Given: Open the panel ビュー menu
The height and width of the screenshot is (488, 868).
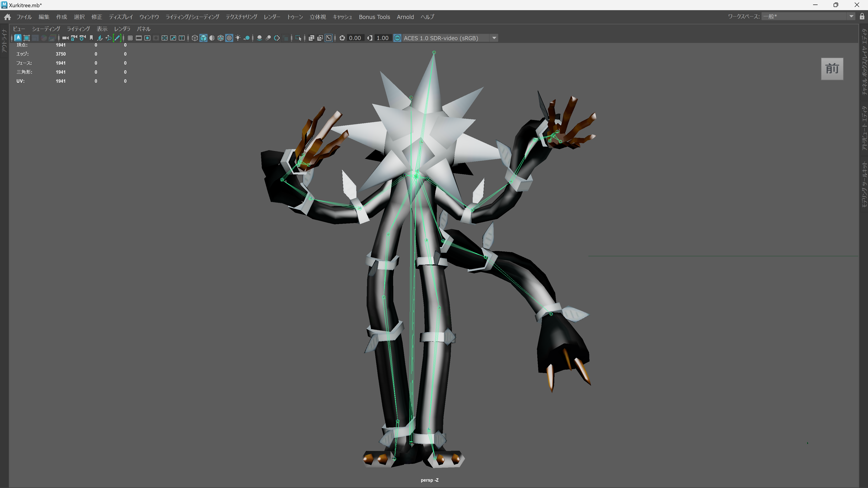Looking at the screenshot, I should 19,29.
